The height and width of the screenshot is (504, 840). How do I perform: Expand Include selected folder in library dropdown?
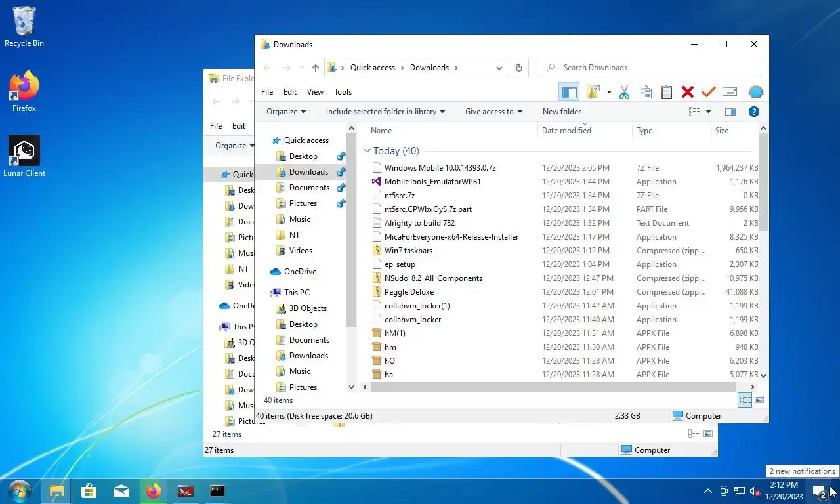pos(385,112)
